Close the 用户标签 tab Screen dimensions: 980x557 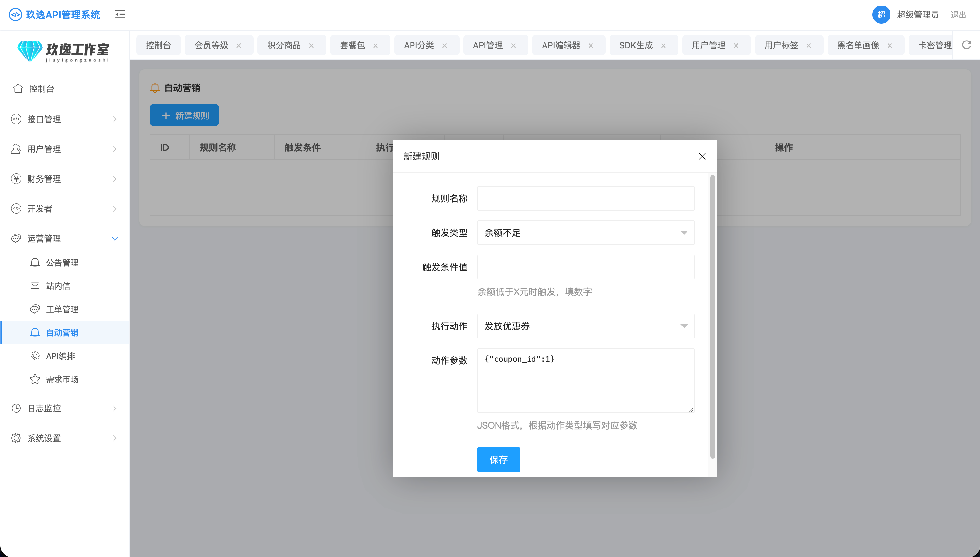809,45
